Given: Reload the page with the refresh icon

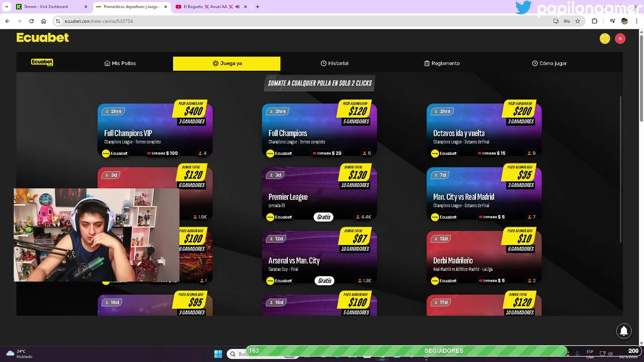Looking at the screenshot, I should (31, 21).
